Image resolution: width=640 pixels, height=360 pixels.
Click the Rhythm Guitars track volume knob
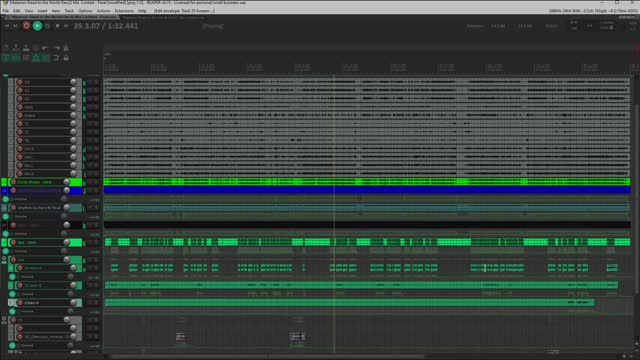(67, 208)
